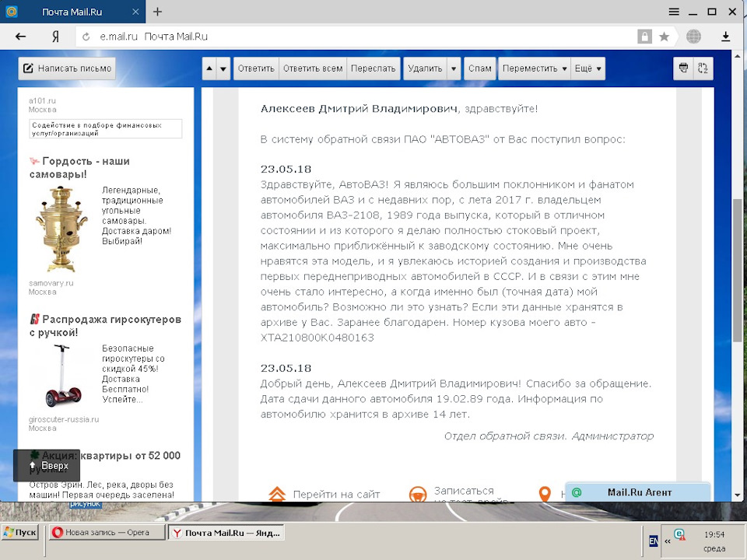This screenshot has width=747, height=560.
Task: Go back with the browser back arrow
Action: (x=20, y=37)
